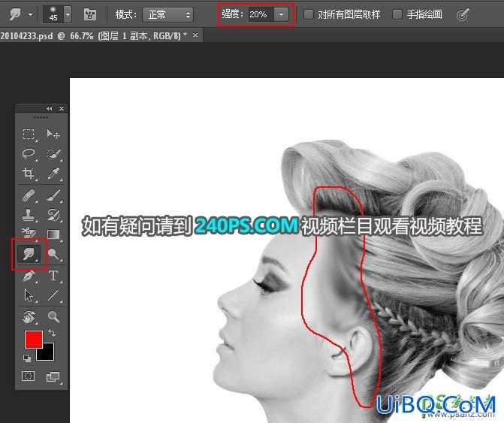Select the Eraser tool
The height and width of the screenshot is (423, 504).
29,233
